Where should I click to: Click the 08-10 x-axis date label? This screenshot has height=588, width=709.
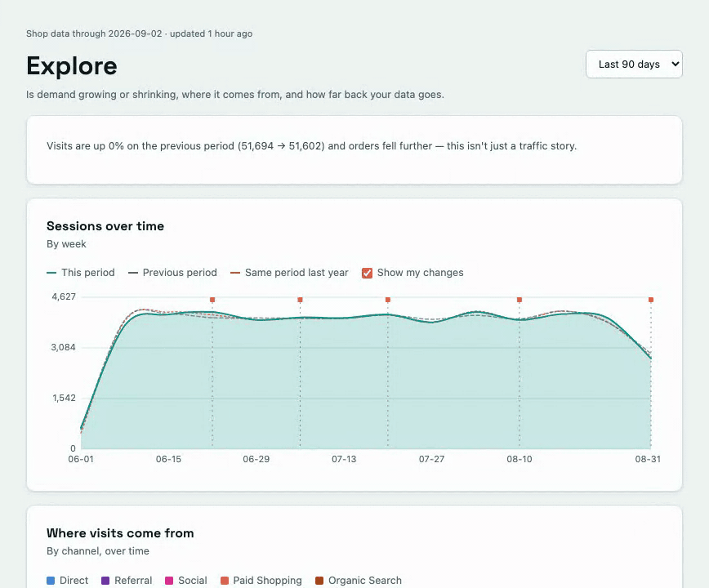pos(519,459)
